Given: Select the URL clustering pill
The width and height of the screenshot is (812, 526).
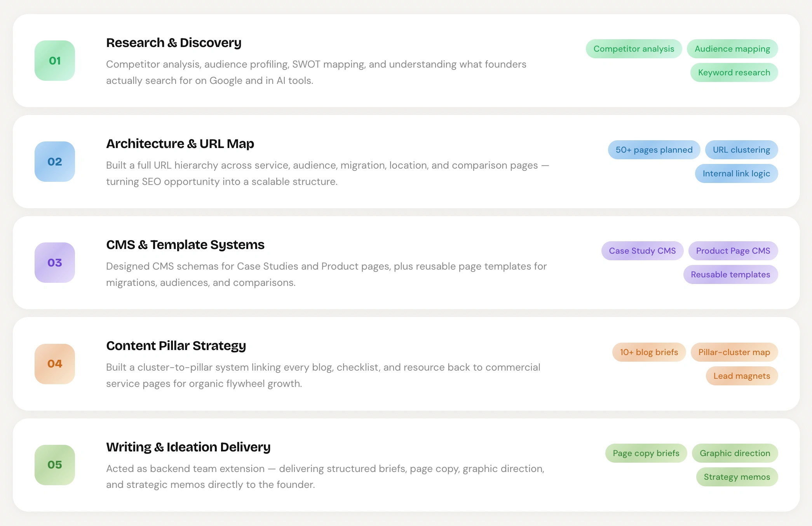Looking at the screenshot, I should pos(741,150).
